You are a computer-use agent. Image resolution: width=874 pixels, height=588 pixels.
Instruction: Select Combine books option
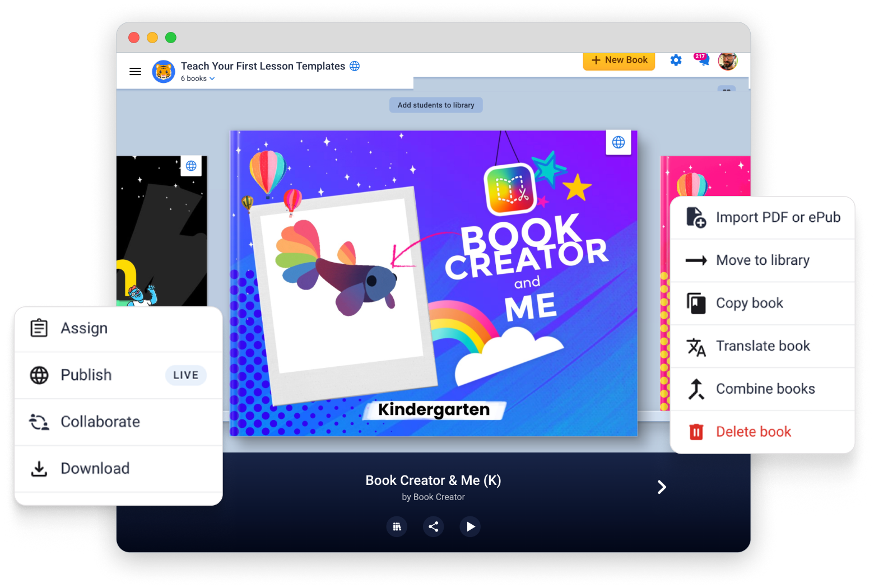click(x=763, y=389)
